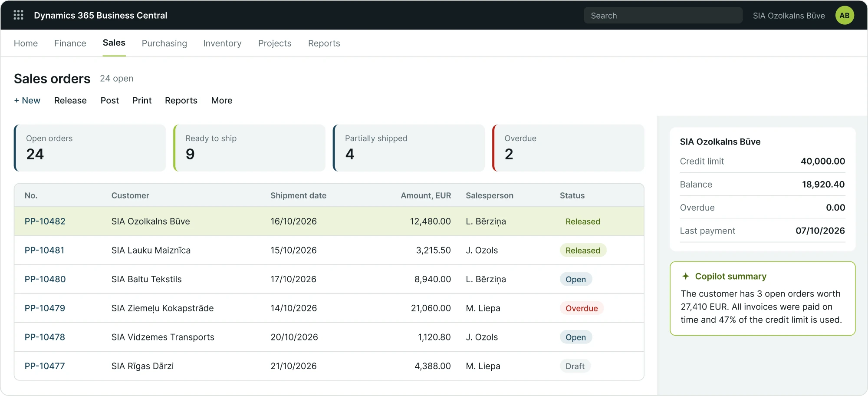Create a new sales order with + New
Viewport: 868px width, 396px height.
click(x=27, y=100)
